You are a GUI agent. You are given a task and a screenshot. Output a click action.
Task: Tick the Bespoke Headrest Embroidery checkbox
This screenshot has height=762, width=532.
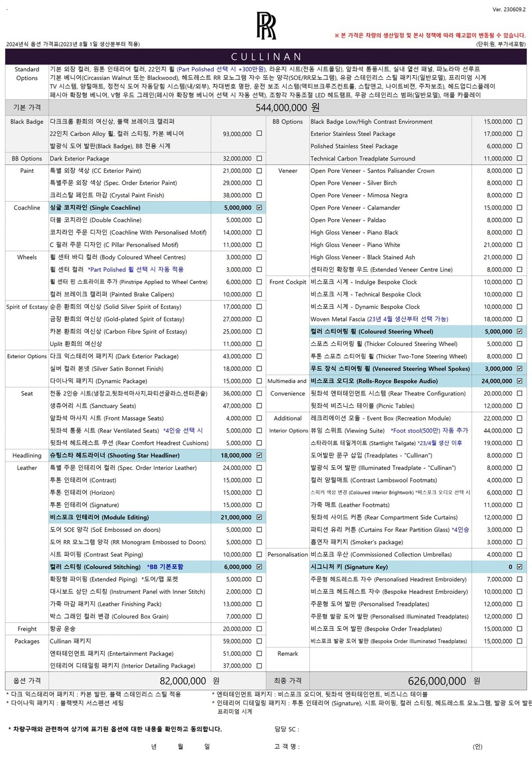click(x=519, y=592)
